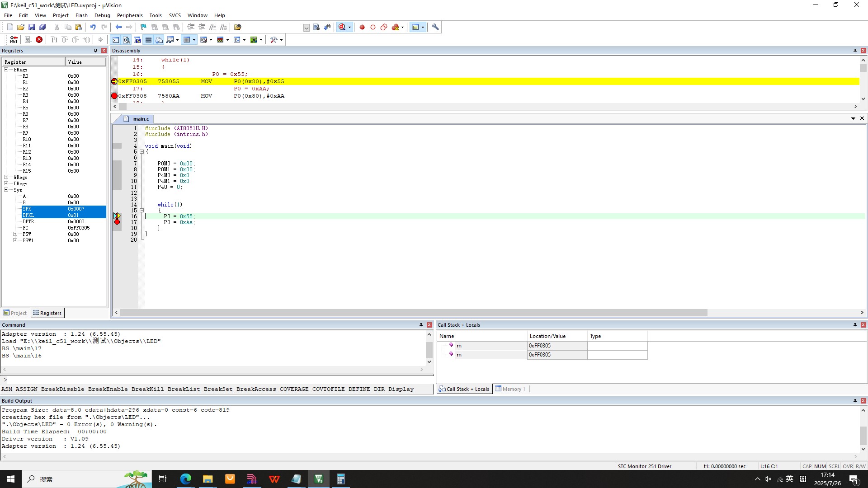Switch to the Memory 1 tab
The width and height of the screenshot is (868, 488).
[x=510, y=389]
